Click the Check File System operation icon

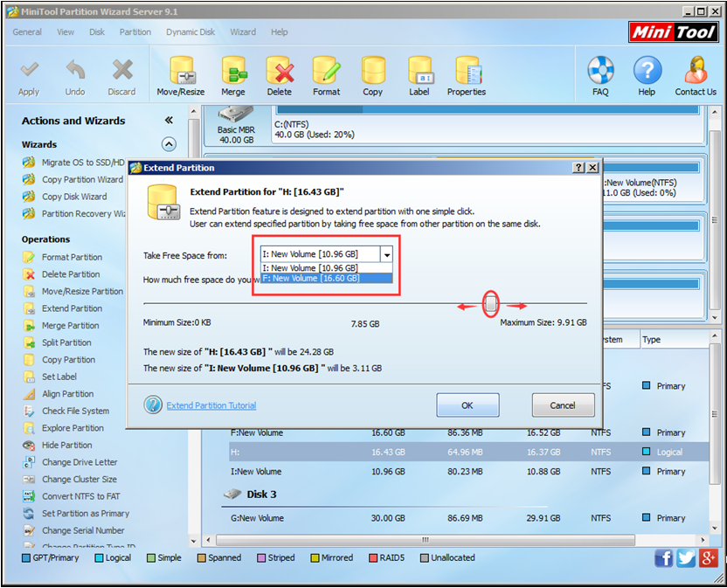coord(29,411)
